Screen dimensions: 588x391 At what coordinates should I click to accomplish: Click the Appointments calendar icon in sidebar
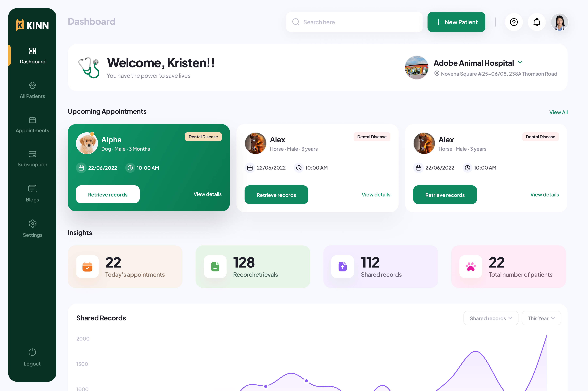click(32, 120)
